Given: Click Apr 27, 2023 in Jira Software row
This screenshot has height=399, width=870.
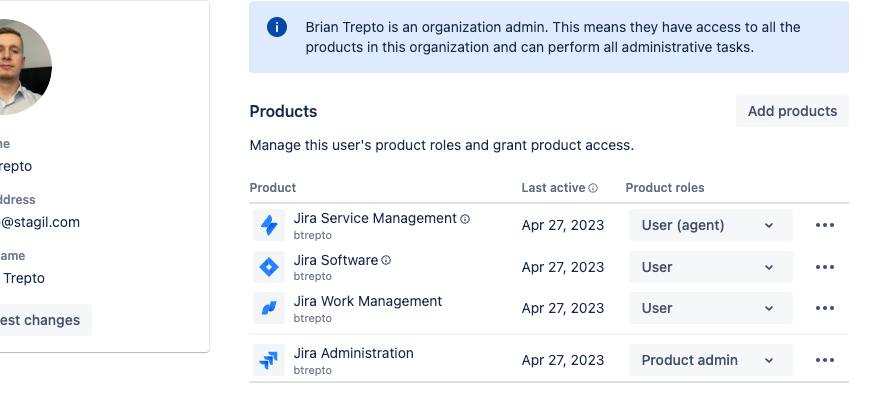Looking at the screenshot, I should (563, 267).
